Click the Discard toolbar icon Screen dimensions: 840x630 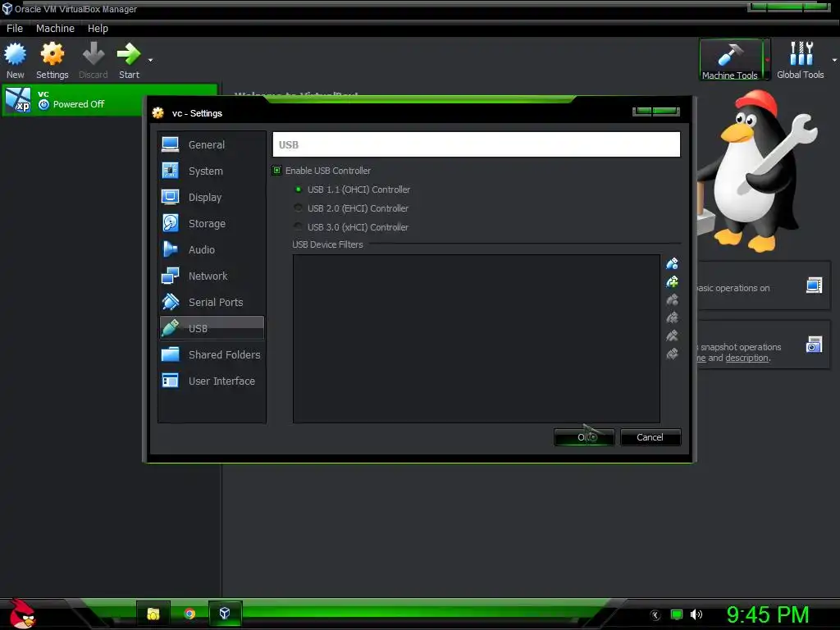(94, 60)
